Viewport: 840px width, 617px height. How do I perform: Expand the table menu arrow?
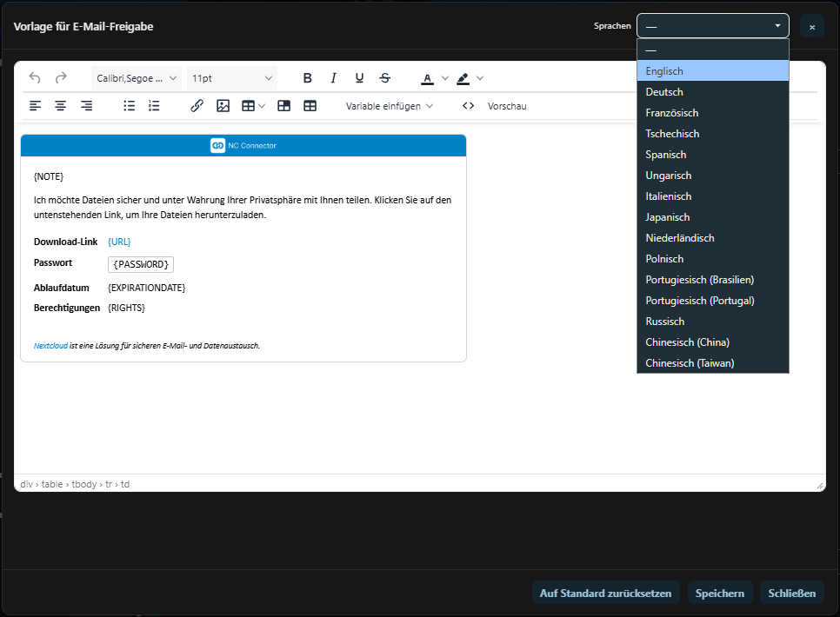pyautogui.click(x=262, y=106)
